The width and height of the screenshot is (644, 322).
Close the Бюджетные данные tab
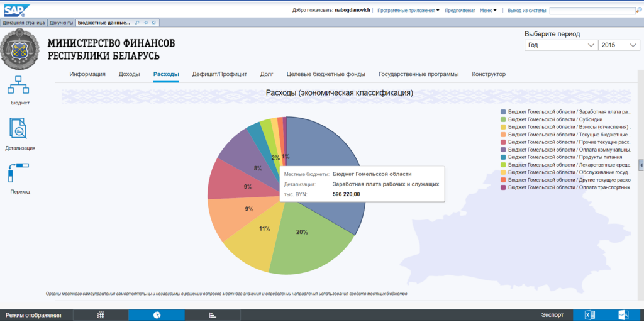(x=154, y=23)
